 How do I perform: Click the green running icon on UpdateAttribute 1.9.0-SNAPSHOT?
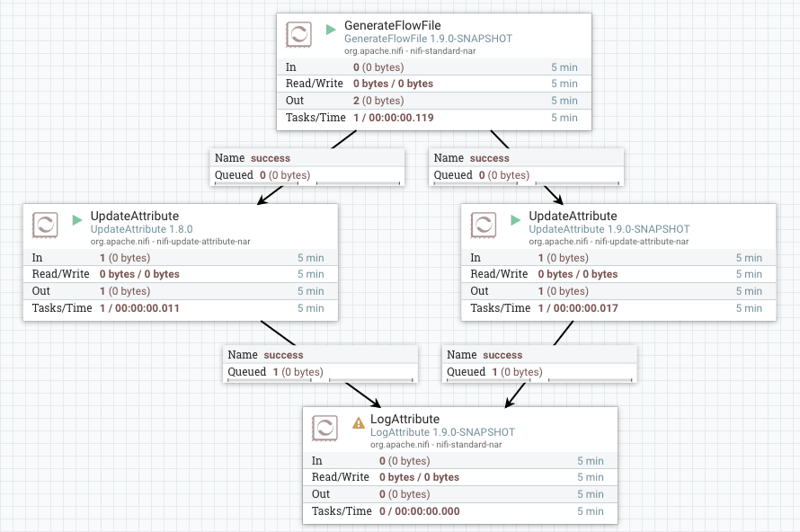(515, 220)
